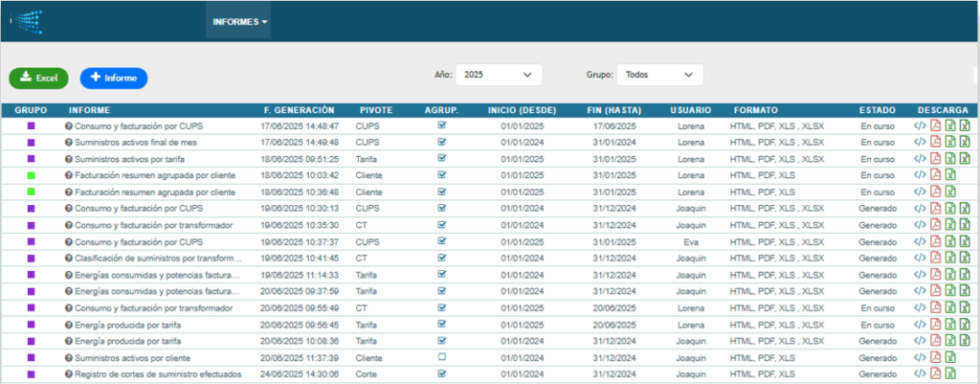Toggle Agrup. checkbox for Registro de cortes row
Viewport: 980px width, 384px height.
click(x=441, y=373)
